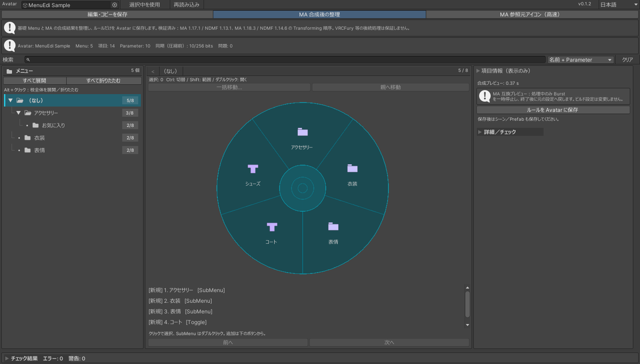The width and height of the screenshot is (640, 364).
Task: Click the item list scrollbar thumb
Action: [467, 304]
